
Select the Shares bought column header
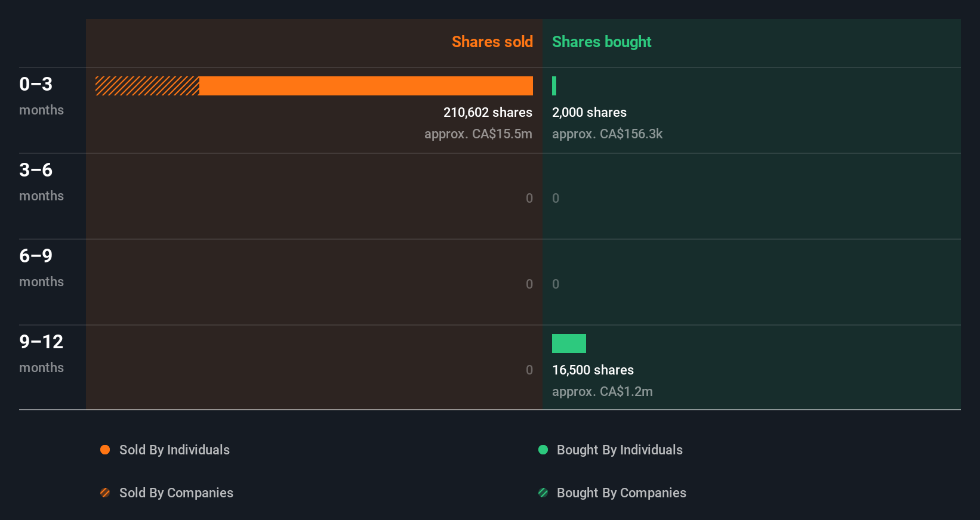602,42
